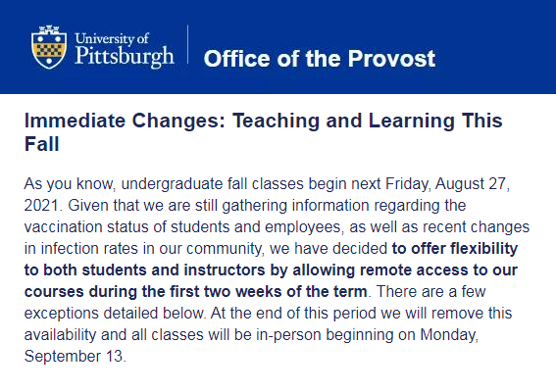Click 'first two weeks of the term'
This screenshot has height=392, width=556.
[268, 292]
